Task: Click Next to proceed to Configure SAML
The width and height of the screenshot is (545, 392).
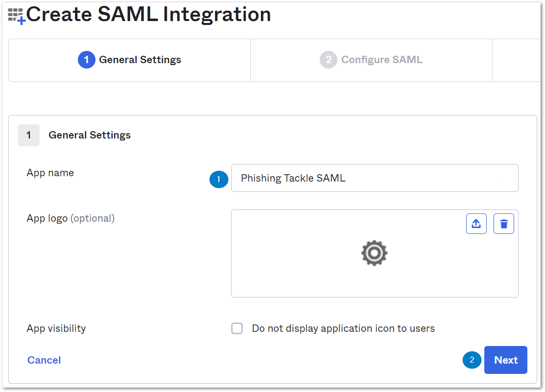Action: (x=505, y=360)
